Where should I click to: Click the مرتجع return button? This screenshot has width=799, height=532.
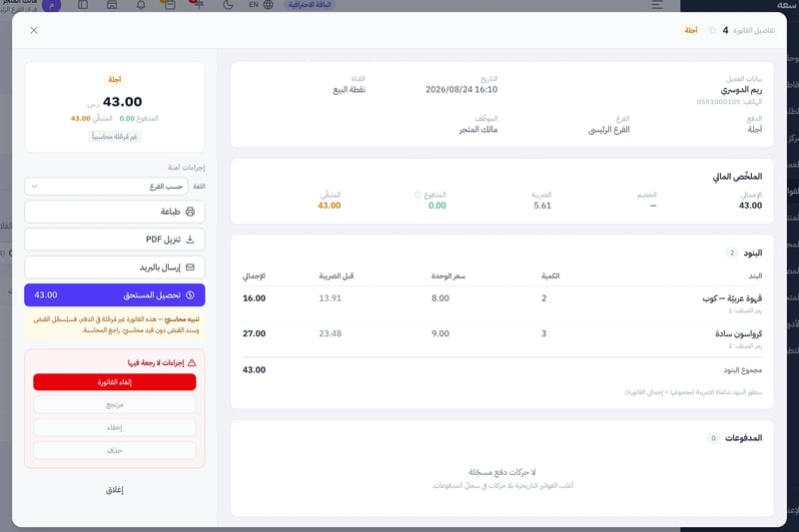[115, 405]
